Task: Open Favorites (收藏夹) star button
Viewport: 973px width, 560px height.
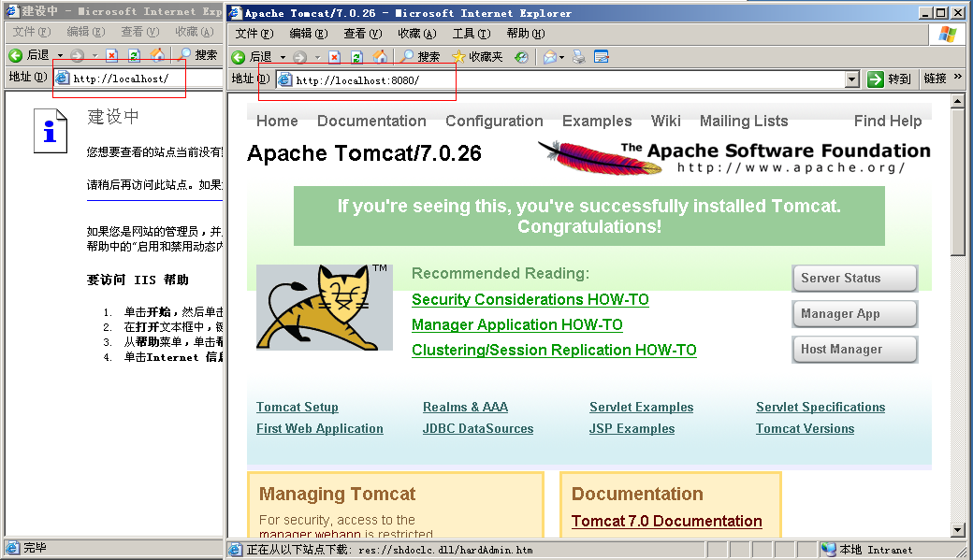Action: pyautogui.click(x=477, y=57)
